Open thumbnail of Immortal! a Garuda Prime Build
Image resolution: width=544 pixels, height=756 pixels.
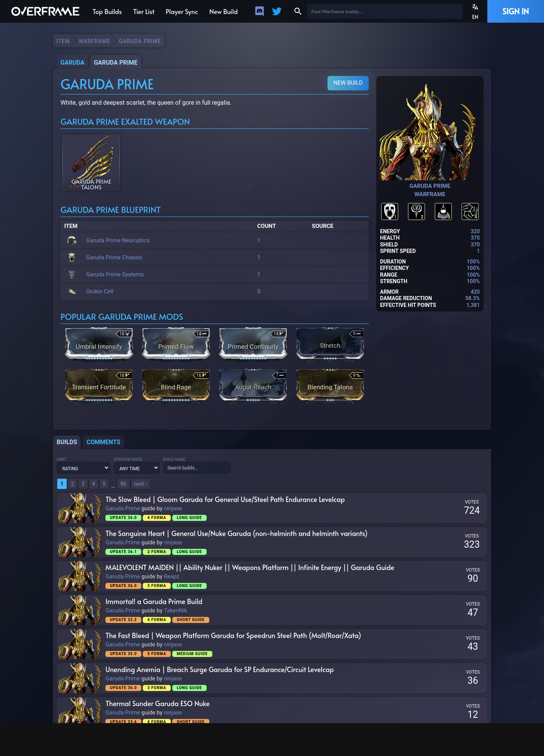click(x=80, y=610)
